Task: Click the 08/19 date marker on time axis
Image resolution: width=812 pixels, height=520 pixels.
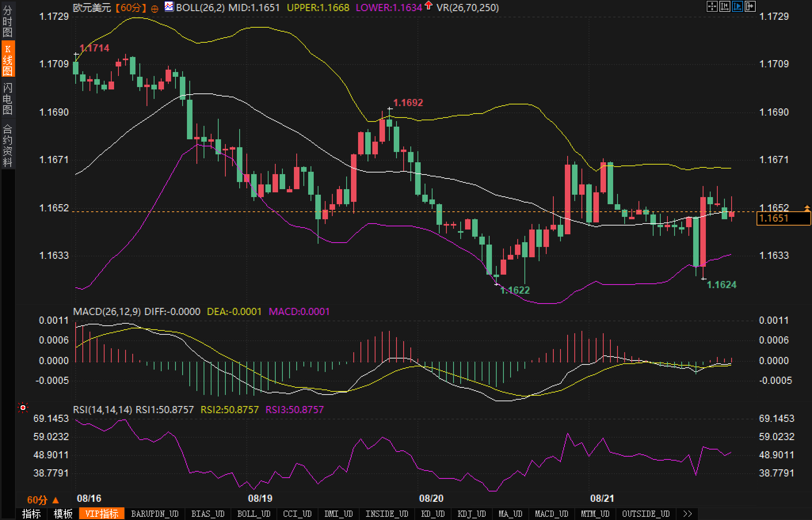Action: click(x=260, y=498)
